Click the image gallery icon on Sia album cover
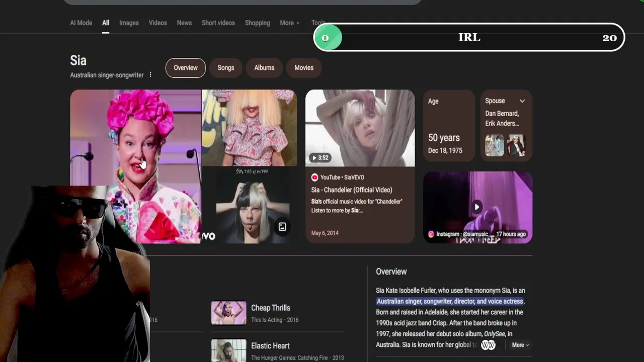The width and height of the screenshot is (644, 362). [x=282, y=227]
